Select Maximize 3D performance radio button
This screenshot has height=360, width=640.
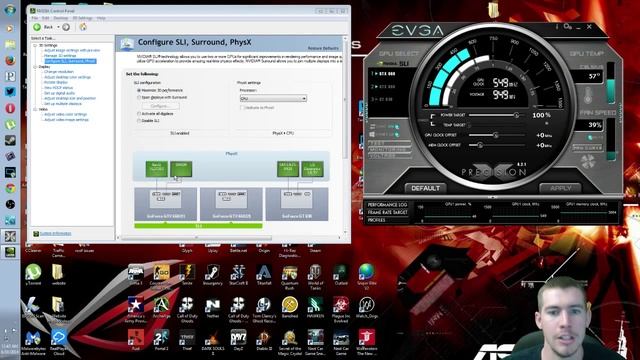coord(139,90)
